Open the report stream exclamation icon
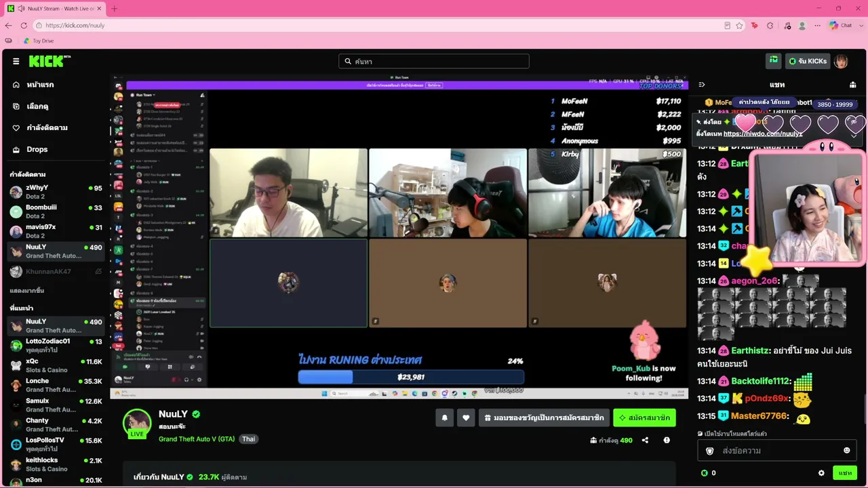 click(667, 441)
